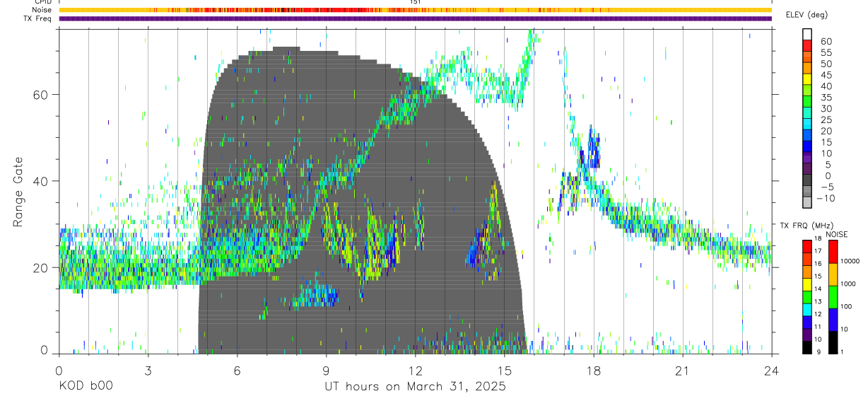Image resolution: width=868 pixels, height=401 pixels.
Task: Click the 1000 label in NOISE legend
Action: 849,284
